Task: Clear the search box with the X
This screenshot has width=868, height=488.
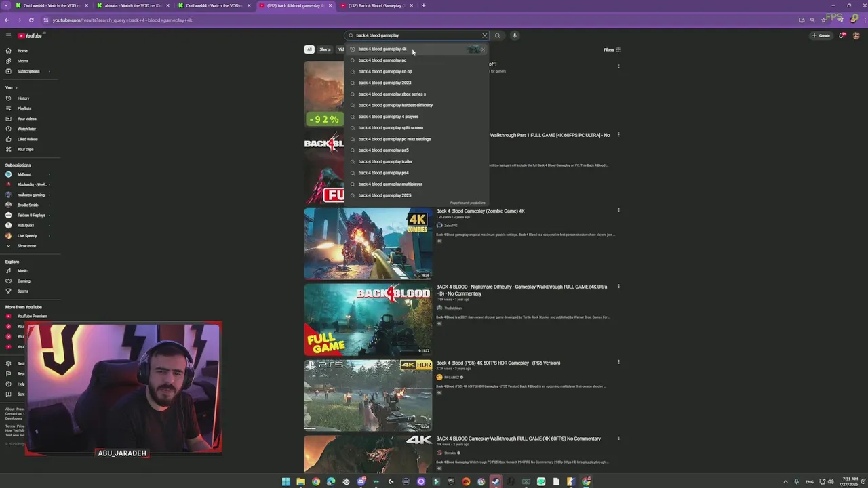Action: click(x=484, y=35)
